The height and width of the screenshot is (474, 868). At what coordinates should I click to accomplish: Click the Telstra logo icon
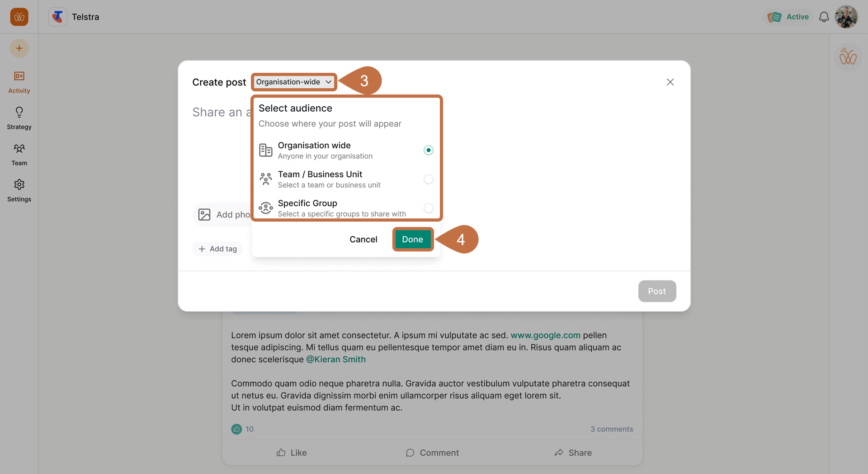tap(58, 17)
